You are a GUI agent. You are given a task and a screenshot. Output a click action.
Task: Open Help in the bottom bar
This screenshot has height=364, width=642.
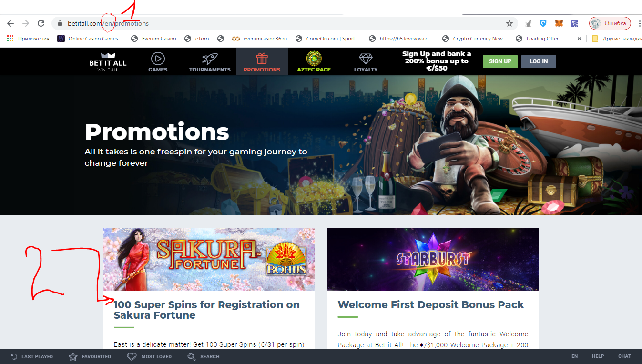click(x=598, y=356)
